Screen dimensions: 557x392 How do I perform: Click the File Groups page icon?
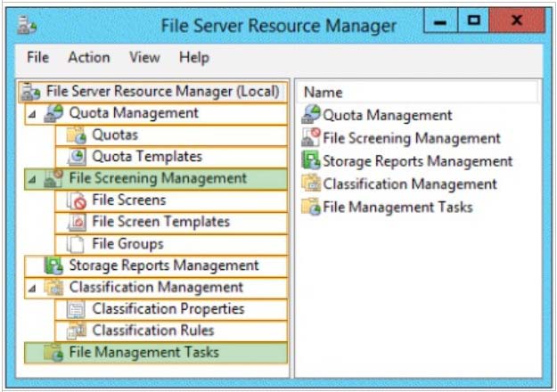coord(76,244)
